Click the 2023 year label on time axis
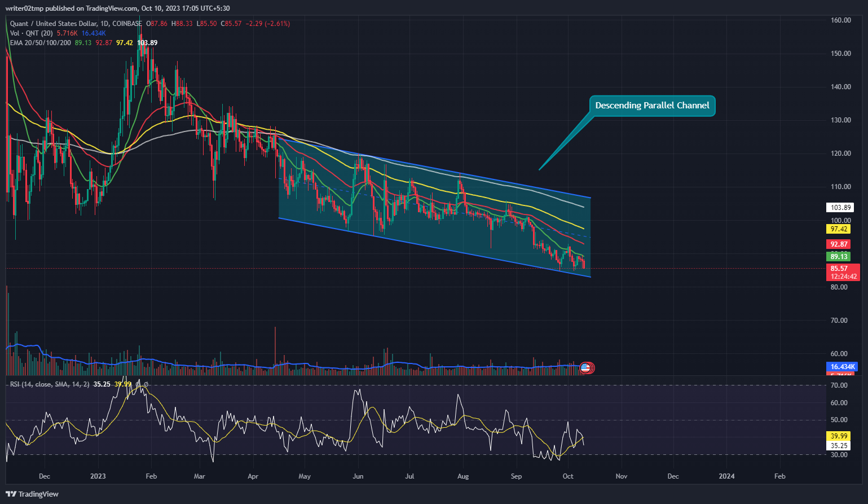Viewport: 868px width, 504px height. click(98, 476)
